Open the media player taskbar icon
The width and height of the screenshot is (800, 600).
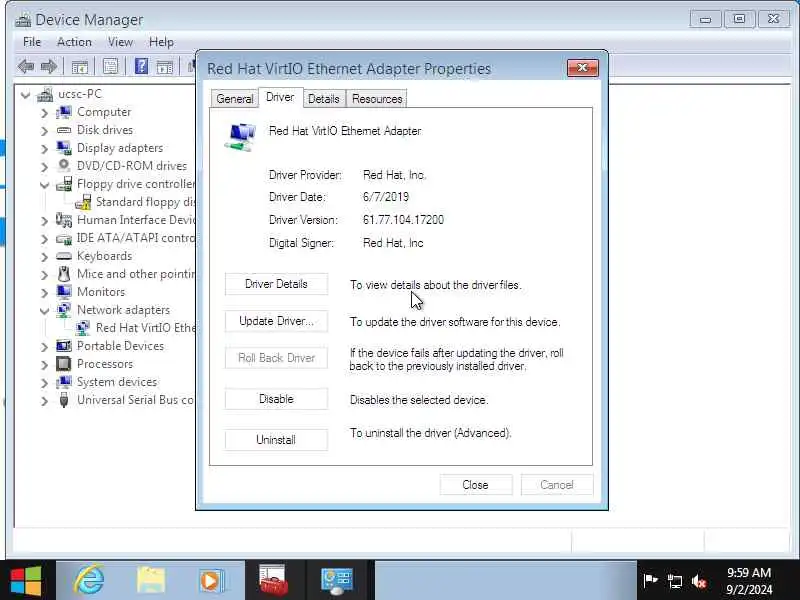tap(211, 580)
